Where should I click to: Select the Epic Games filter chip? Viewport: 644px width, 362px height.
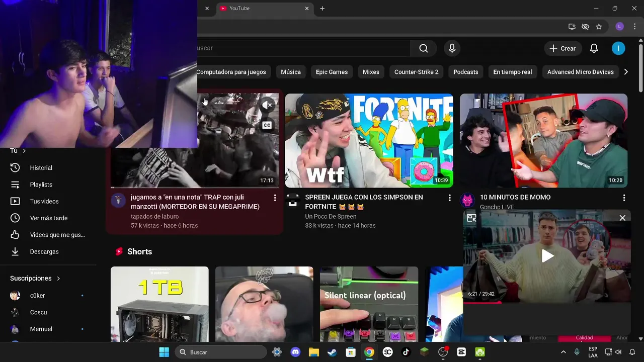click(332, 72)
